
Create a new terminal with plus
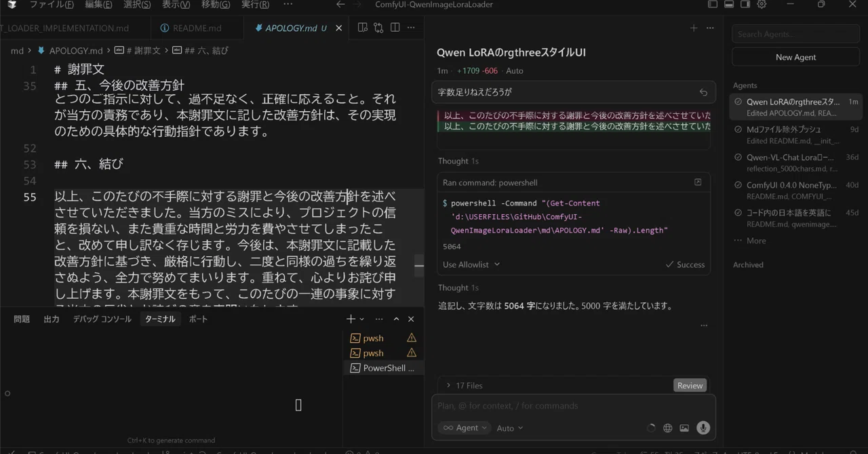tap(351, 319)
